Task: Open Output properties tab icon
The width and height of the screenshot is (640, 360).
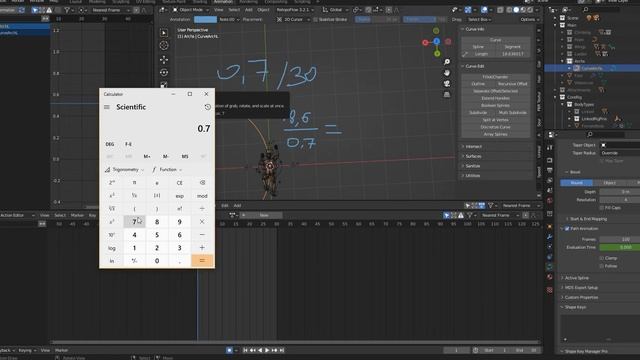Action: point(550,170)
